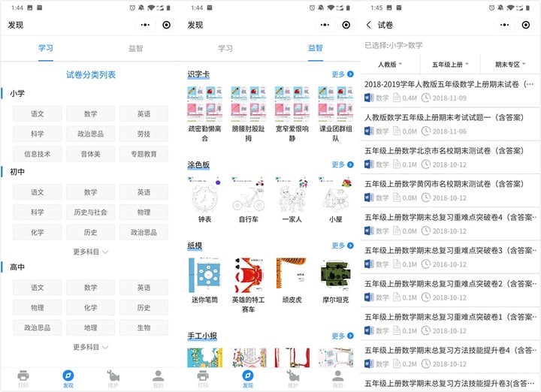Image resolution: width=541 pixels, height=392 pixels.
Task: Open 五年级上册 grade dropdown
Action: (x=450, y=65)
